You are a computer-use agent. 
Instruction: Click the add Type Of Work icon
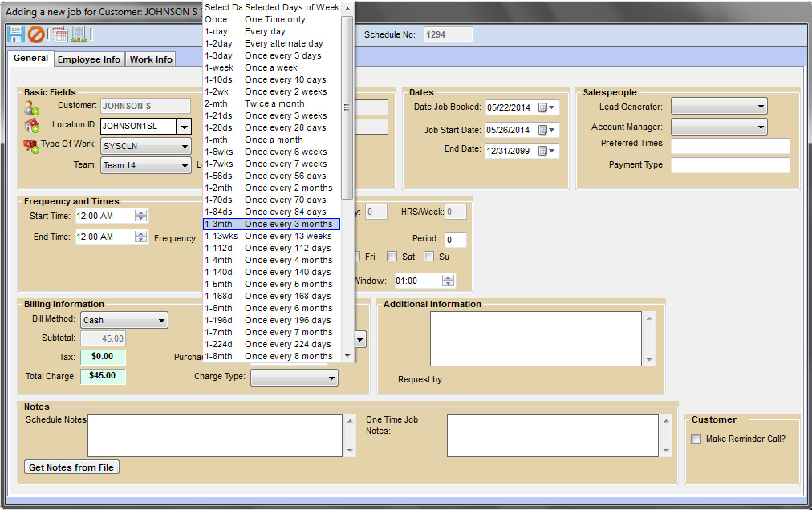[31, 145]
